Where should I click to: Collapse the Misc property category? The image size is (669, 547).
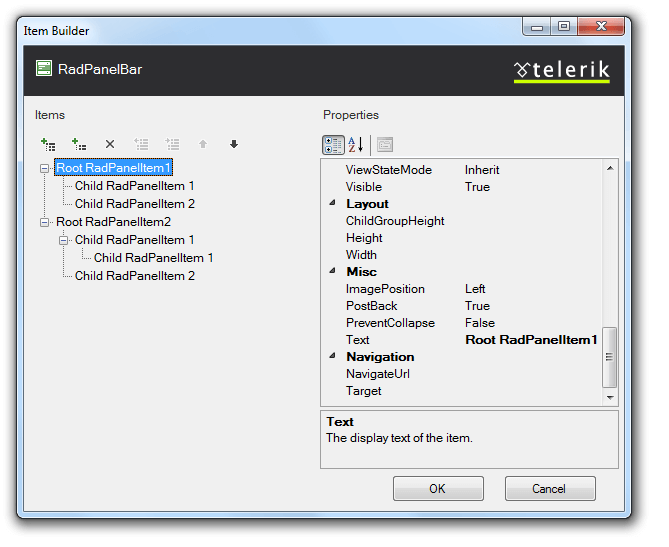tap(333, 272)
